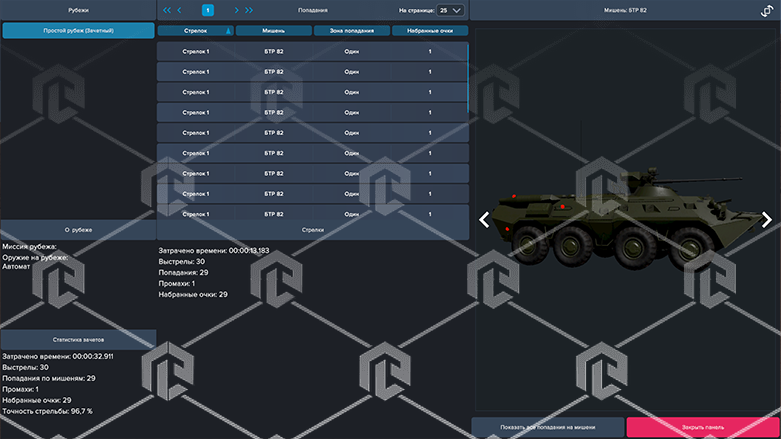Open the 'О рубеже' section
781x439 pixels.
tap(78, 229)
